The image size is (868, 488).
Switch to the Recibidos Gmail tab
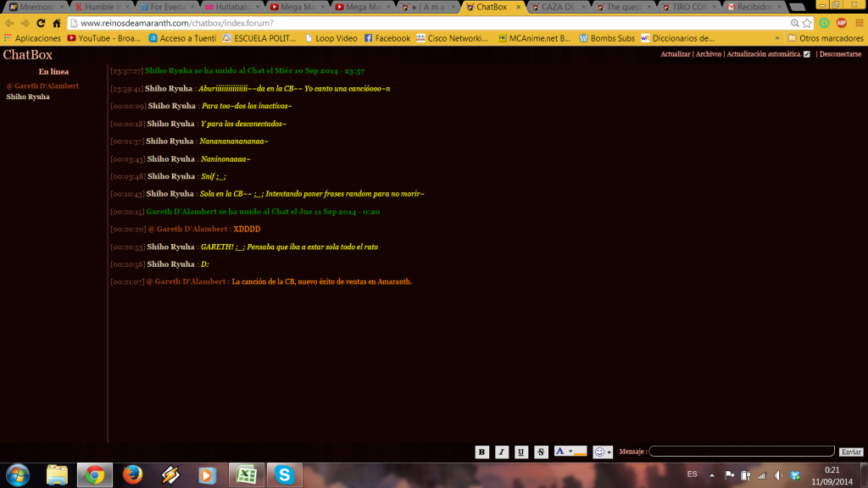coord(755,7)
